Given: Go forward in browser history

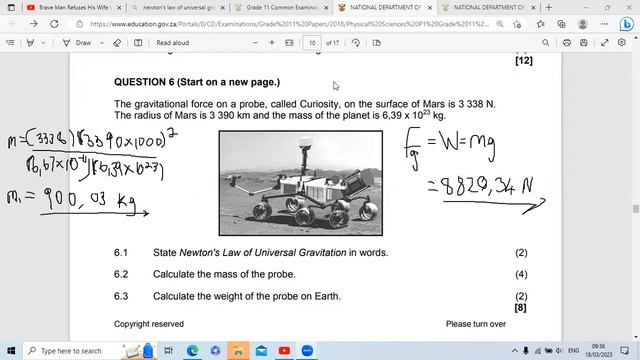Looking at the screenshot, I should point(33,24).
